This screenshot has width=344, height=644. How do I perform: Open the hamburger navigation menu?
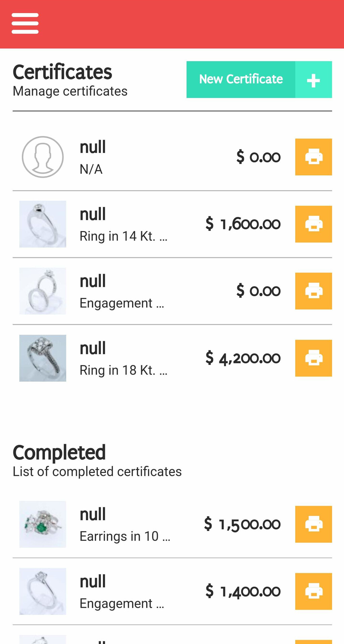25,23
